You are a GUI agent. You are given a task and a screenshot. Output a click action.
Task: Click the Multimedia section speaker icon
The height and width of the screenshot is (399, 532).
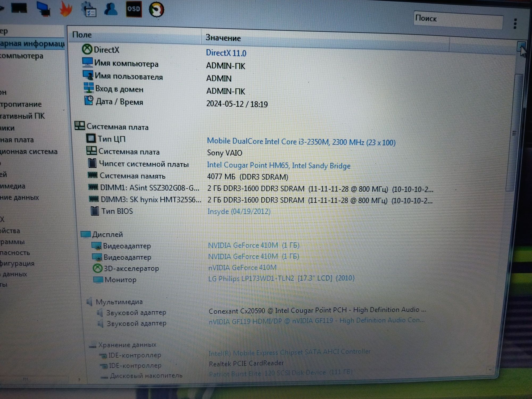[90, 302]
